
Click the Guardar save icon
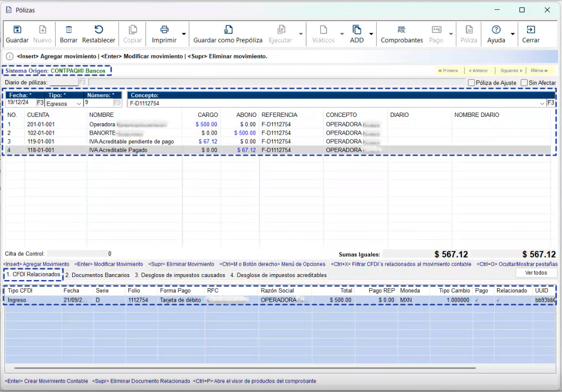click(17, 30)
